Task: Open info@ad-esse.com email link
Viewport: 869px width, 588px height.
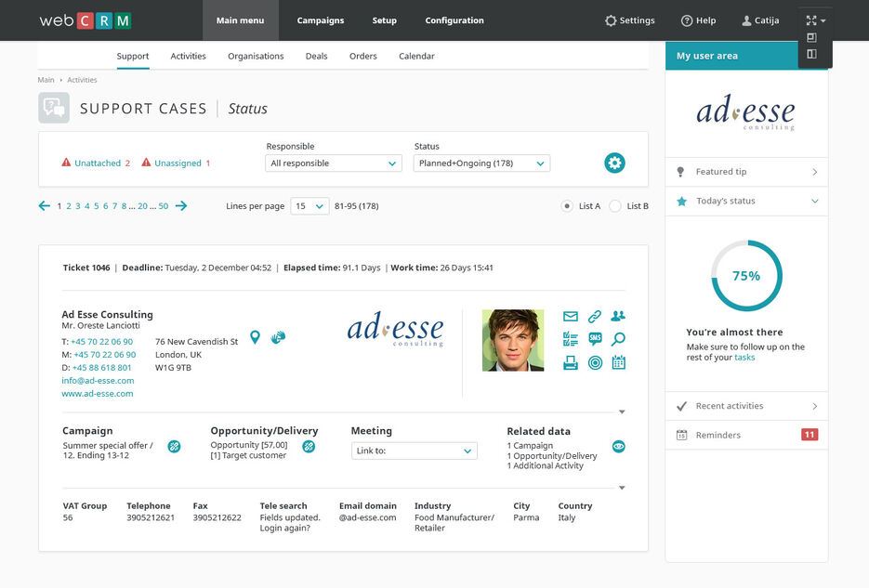Action: pyautogui.click(x=98, y=380)
